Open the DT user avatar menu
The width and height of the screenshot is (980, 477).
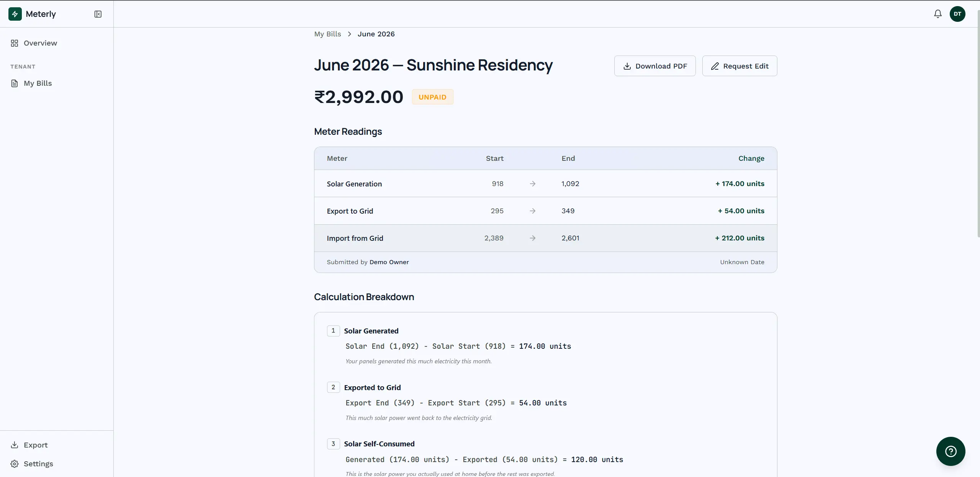957,14
